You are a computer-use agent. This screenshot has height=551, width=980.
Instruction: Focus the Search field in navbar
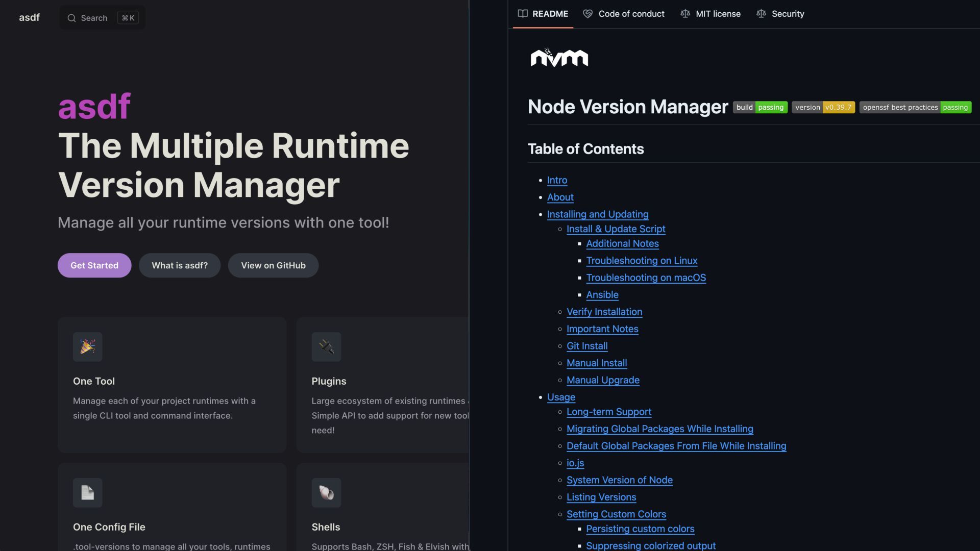(102, 18)
